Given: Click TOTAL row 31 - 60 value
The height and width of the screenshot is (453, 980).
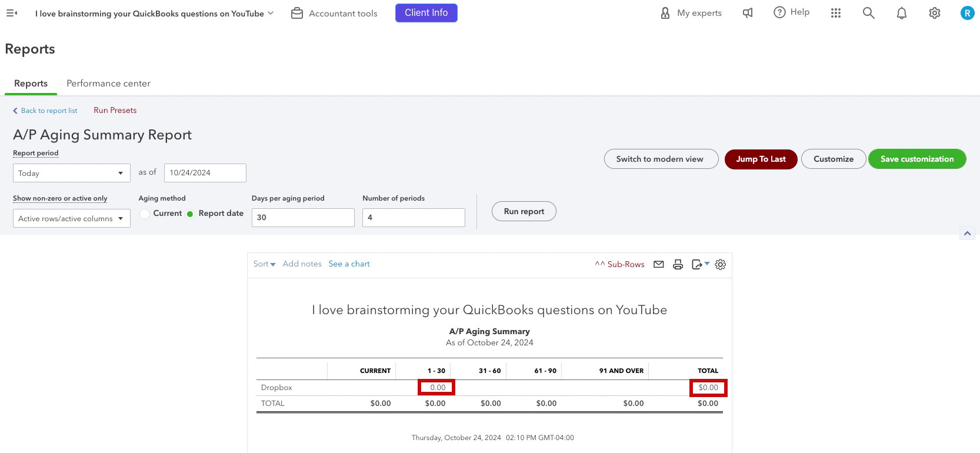Looking at the screenshot, I should 491,404.
